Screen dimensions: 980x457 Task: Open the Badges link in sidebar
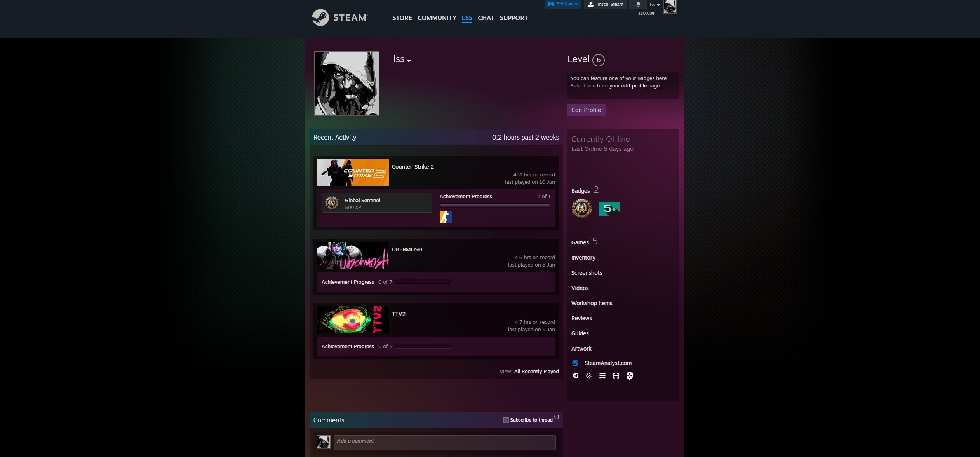tap(580, 191)
